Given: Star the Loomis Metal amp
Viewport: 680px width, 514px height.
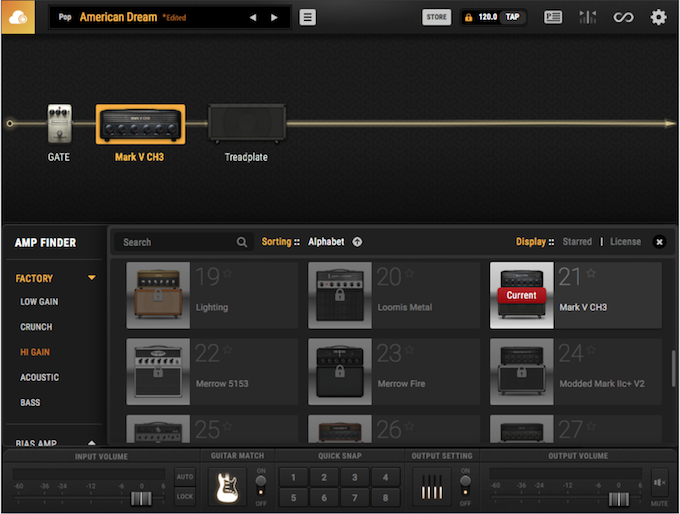Looking at the screenshot, I should point(409,273).
